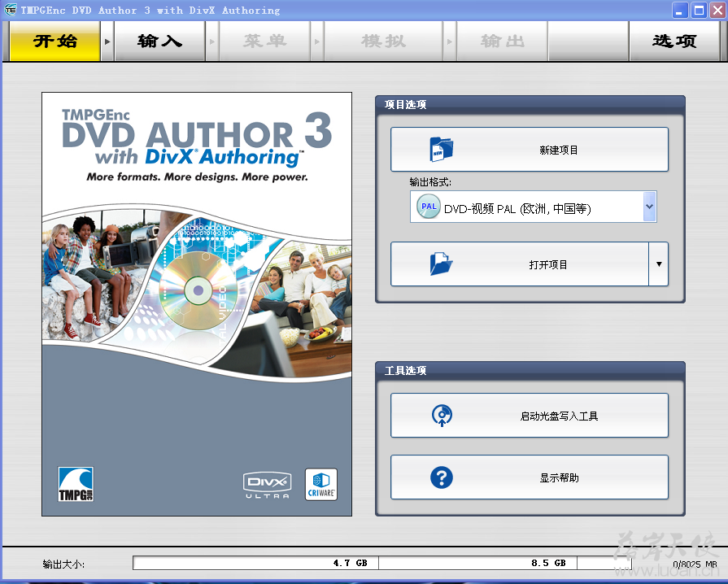Click the 4.7 GB capacity marker

pos(350,563)
